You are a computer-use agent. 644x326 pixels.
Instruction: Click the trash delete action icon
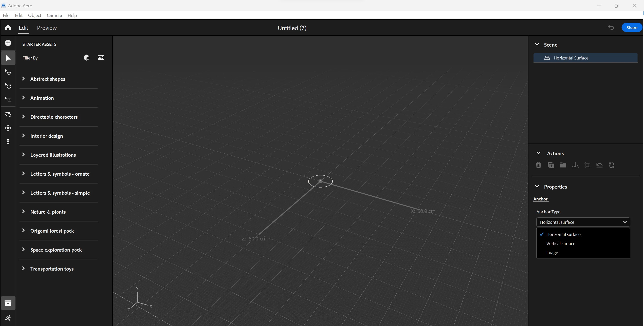point(538,165)
